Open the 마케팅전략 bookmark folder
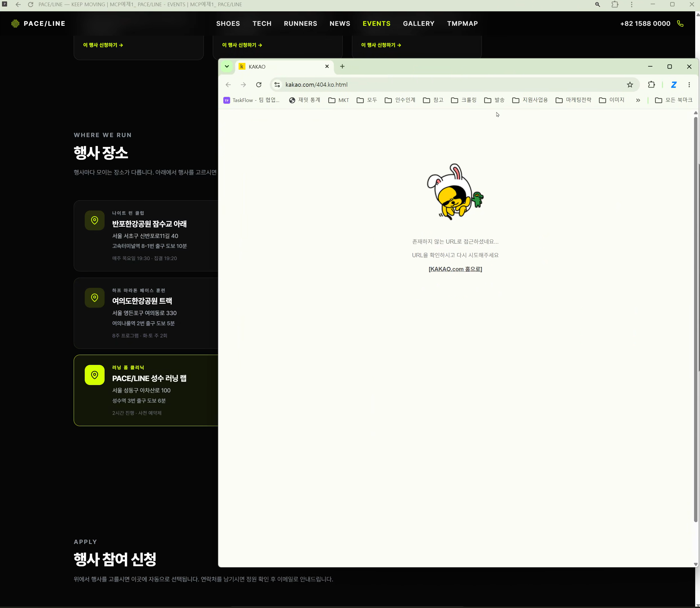This screenshot has height=608, width=700. [573, 100]
